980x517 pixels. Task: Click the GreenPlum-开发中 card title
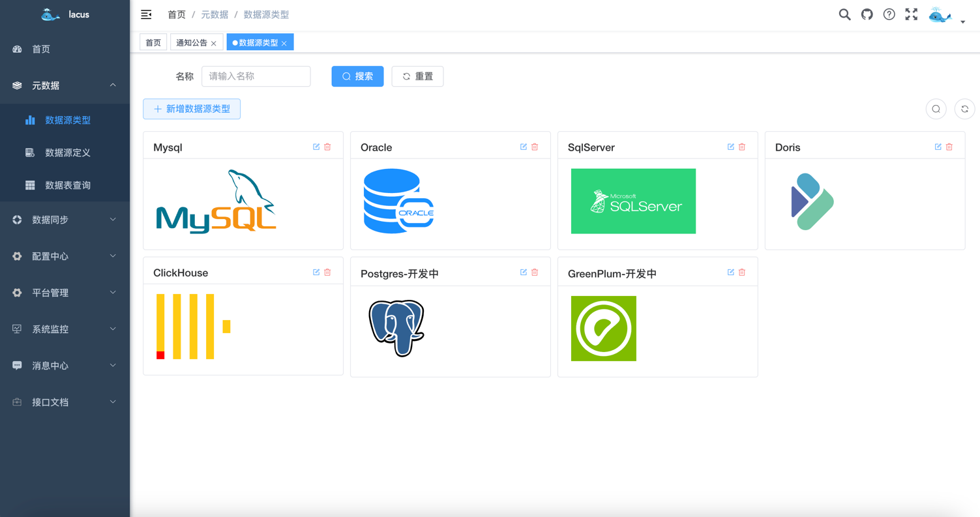pyautogui.click(x=612, y=274)
